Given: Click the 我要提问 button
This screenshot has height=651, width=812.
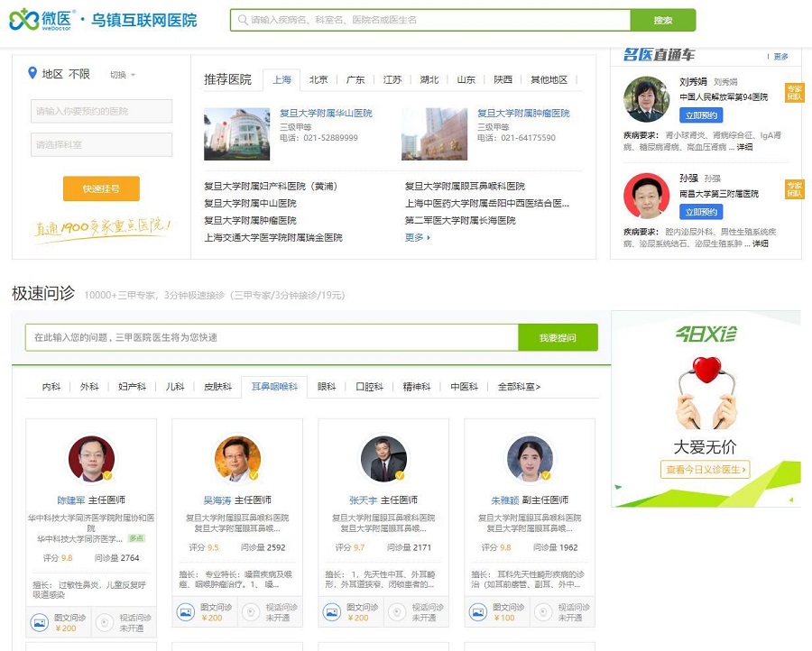Looking at the screenshot, I should coord(558,337).
